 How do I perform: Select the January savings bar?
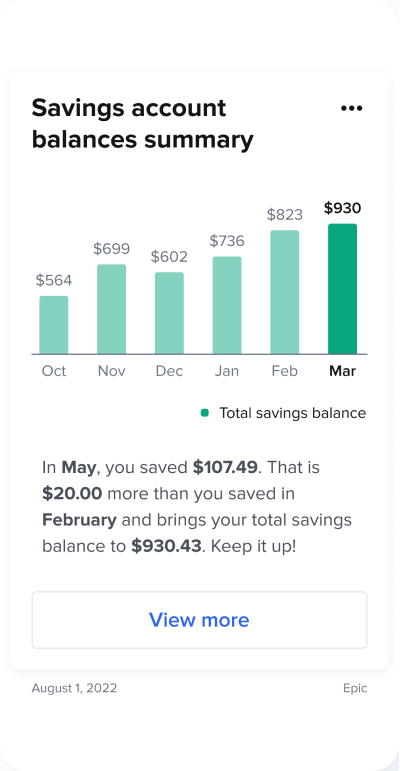227,305
